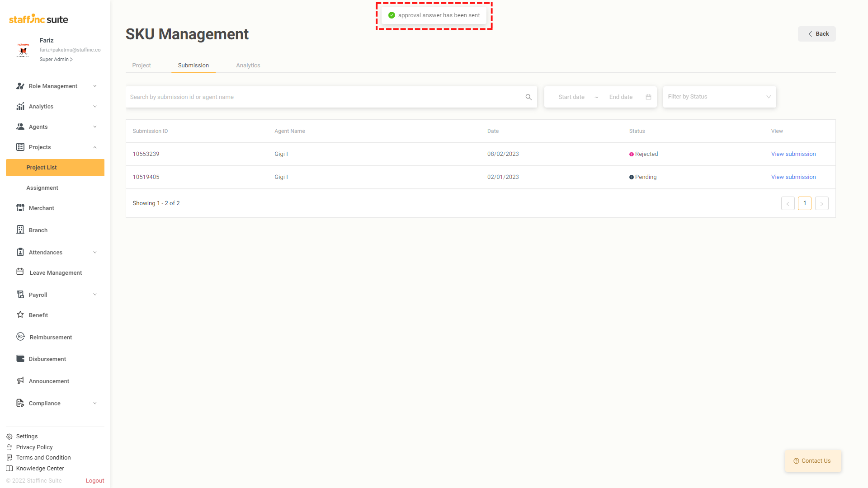View submission for ID 10553239

pyautogui.click(x=793, y=154)
